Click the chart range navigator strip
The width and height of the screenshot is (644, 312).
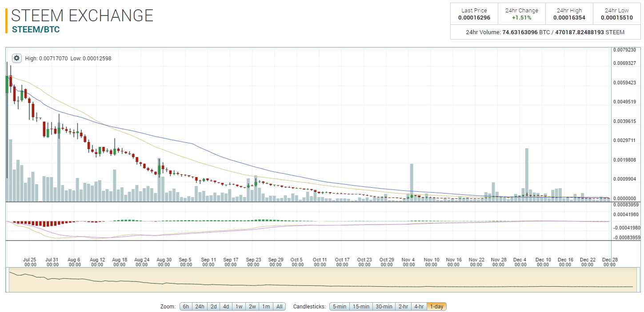[x=322, y=280]
